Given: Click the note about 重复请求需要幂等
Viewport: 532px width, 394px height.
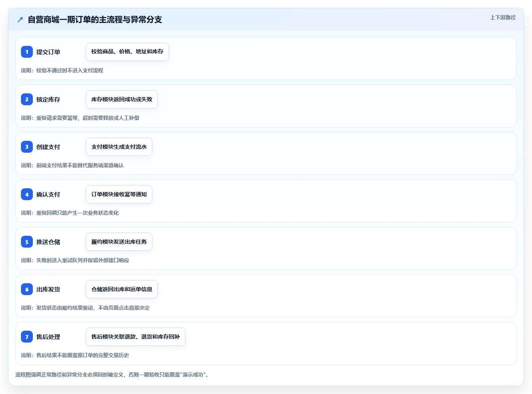Looking at the screenshot, I should click(80, 118).
